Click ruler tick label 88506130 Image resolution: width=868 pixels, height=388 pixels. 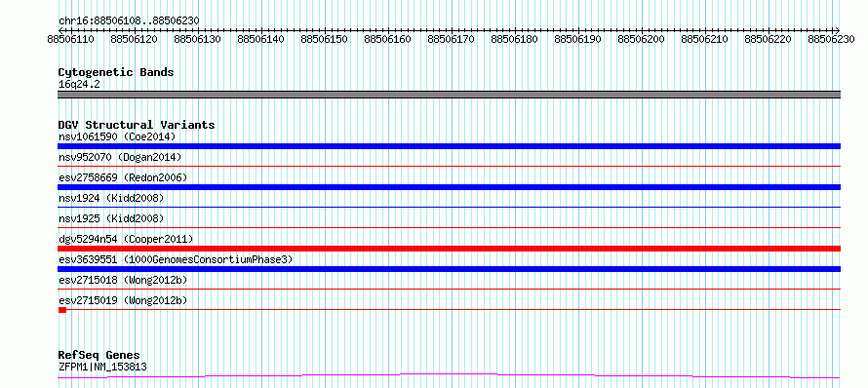point(198,40)
